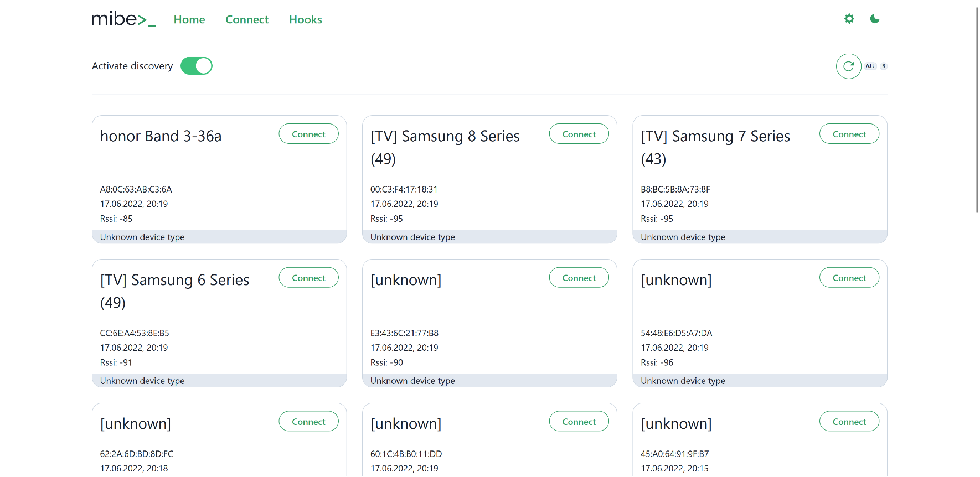Click MAC address B8:BC:5B:8A:73:8F
The image size is (980, 477).
click(x=675, y=189)
